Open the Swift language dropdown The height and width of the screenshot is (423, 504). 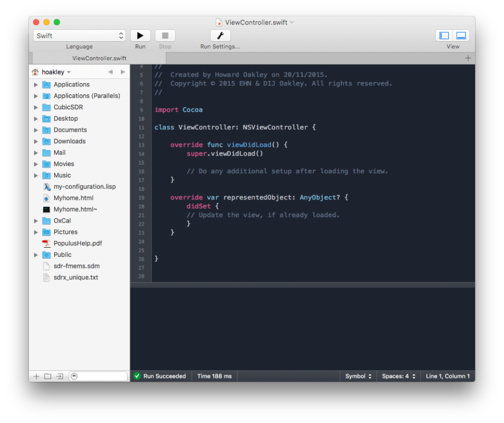79,35
